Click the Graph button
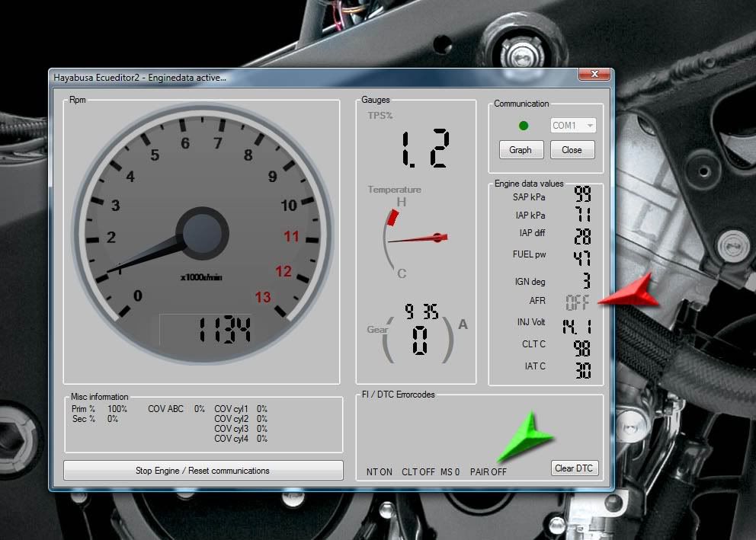 521,150
